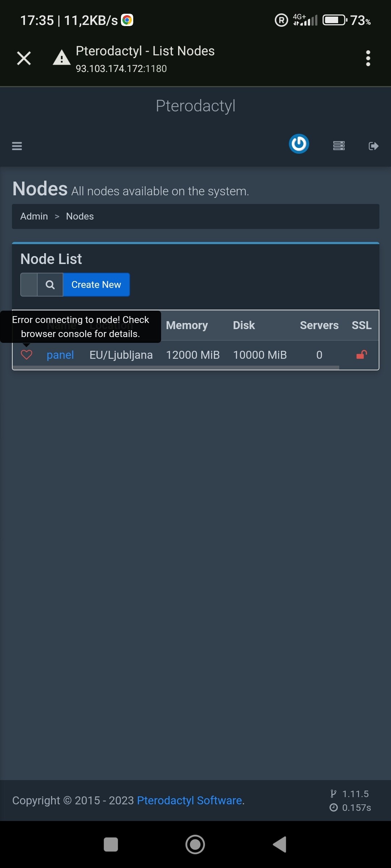Click the table horizontal scrollbar
Viewport: 391px width, 868px height.
(176, 367)
